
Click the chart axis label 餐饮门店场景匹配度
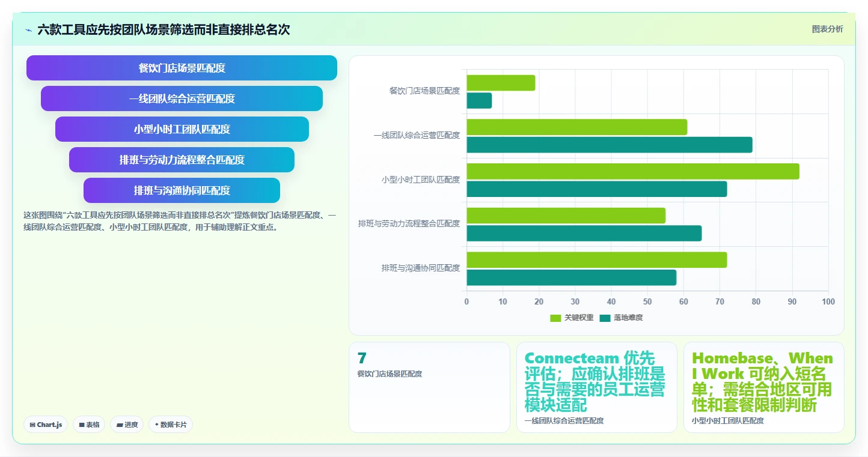[x=424, y=91]
